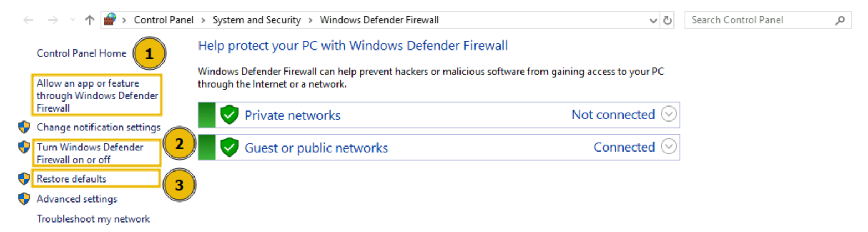Expand Guest or public networks chevron
This screenshot has width=868, height=232.
point(670,147)
